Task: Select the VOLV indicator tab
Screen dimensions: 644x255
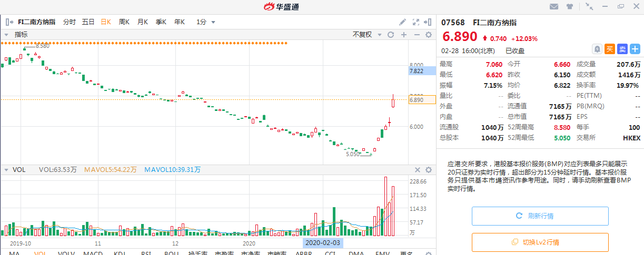Action: 66,253
